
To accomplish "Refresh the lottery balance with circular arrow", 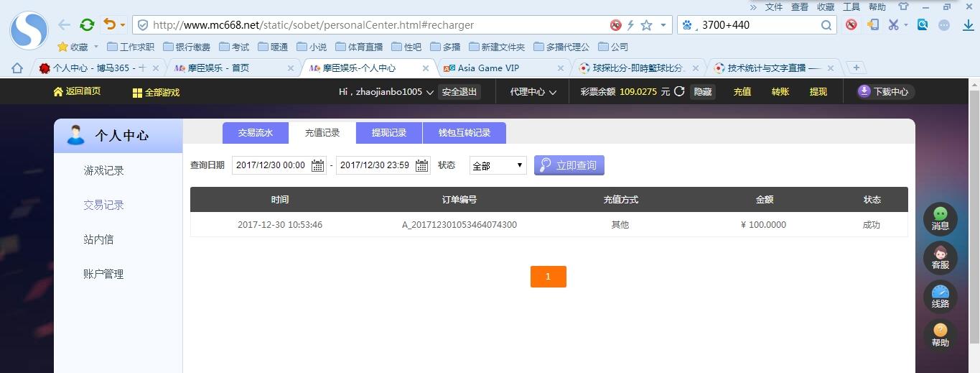I will pos(679,92).
